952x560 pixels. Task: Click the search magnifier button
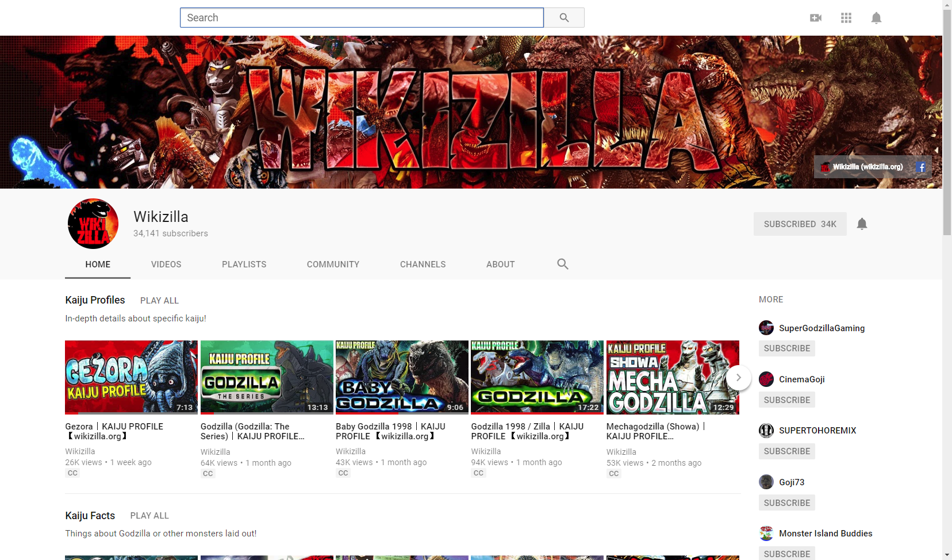tap(564, 18)
